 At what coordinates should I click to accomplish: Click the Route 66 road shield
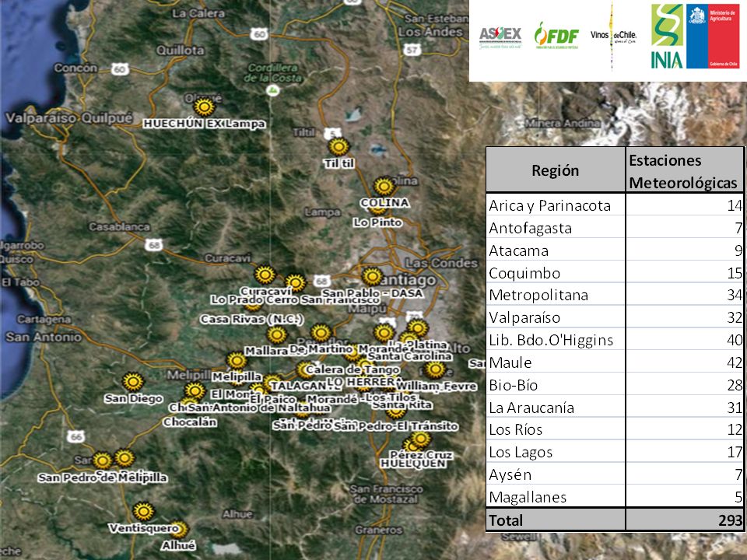tap(76, 436)
